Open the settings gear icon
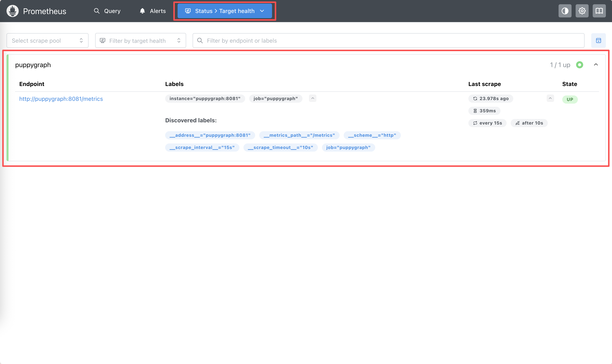The height and width of the screenshot is (364, 612). point(582,11)
